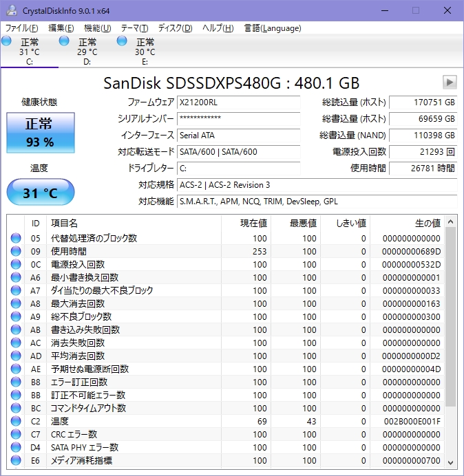Click scrollbar down arrow of attribute list

click(x=451, y=462)
